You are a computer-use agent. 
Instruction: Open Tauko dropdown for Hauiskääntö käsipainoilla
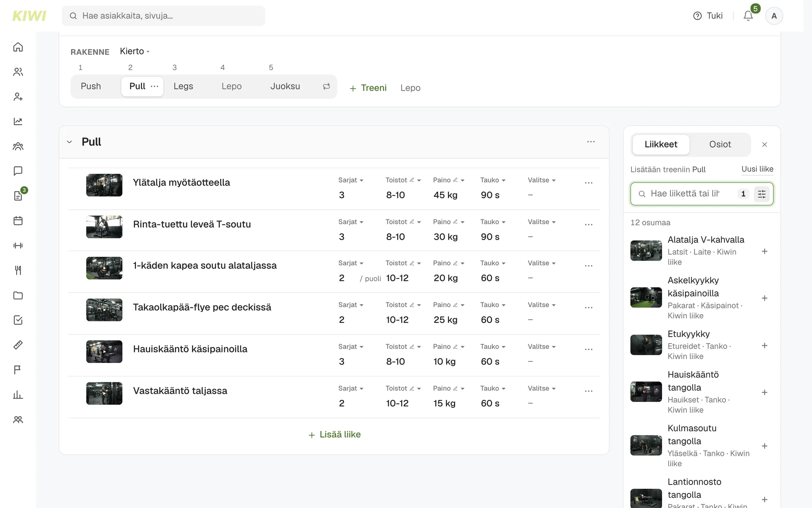tap(493, 347)
